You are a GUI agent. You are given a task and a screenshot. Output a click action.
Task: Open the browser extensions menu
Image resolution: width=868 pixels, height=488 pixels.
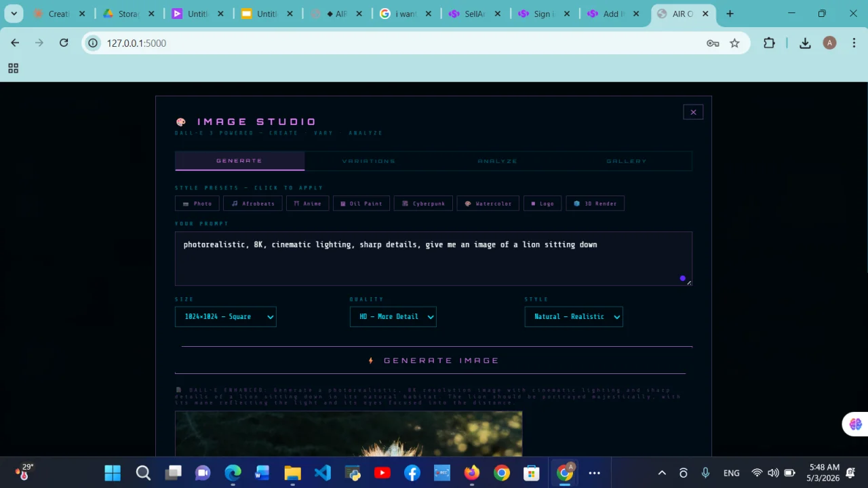click(769, 43)
